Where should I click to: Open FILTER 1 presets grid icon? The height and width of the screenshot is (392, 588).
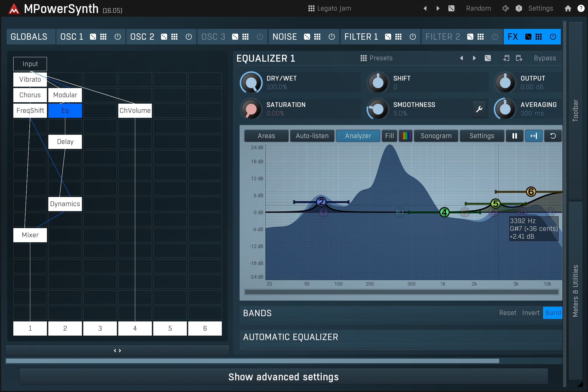(x=398, y=37)
